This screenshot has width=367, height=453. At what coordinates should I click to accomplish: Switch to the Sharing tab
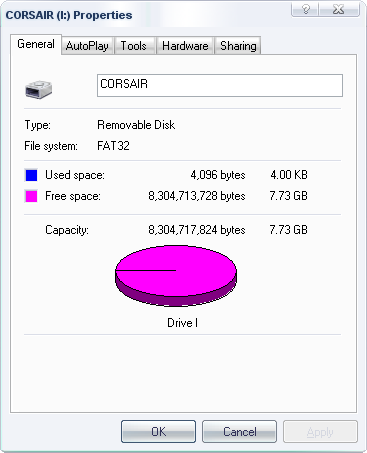(x=238, y=46)
